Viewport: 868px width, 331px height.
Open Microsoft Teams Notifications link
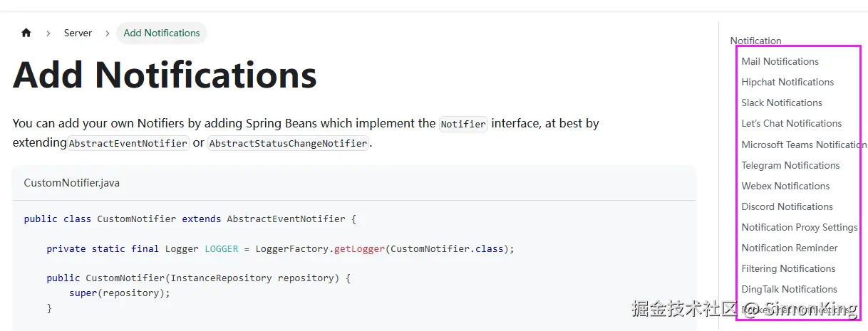click(805, 145)
